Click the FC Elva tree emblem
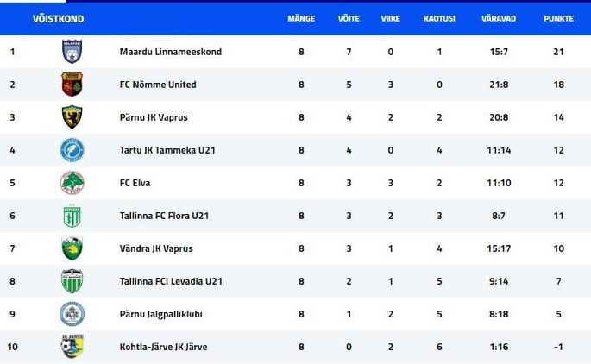The image size is (591, 364). pos(72,183)
